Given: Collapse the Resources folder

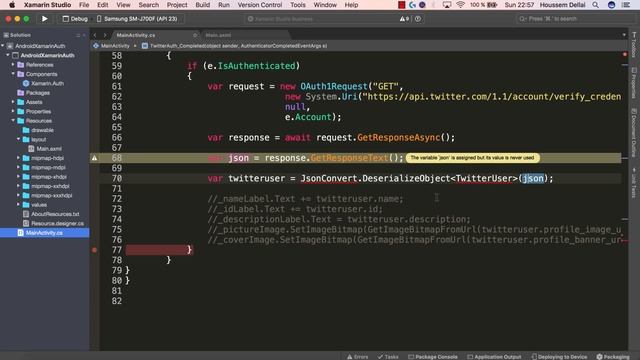Looking at the screenshot, I should coord(13,120).
